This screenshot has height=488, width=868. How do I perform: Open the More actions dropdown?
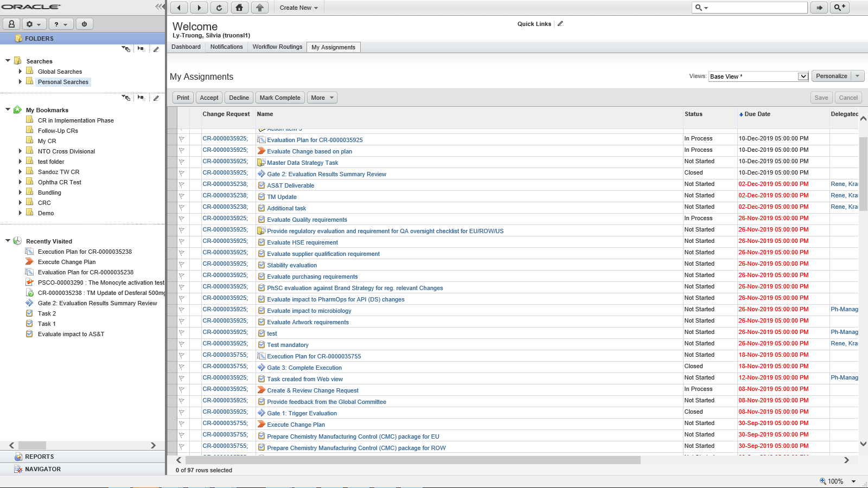pyautogui.click(x=322, y=98)
